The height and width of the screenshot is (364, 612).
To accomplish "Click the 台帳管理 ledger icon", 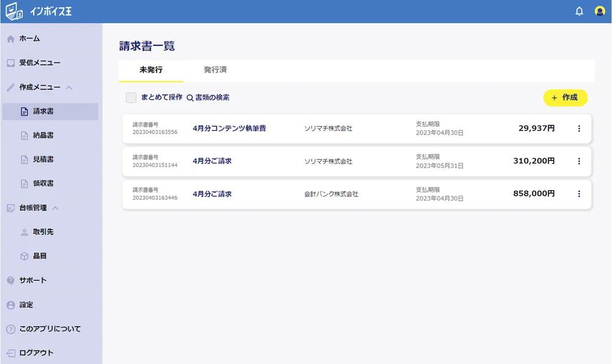I will [11, 209].
